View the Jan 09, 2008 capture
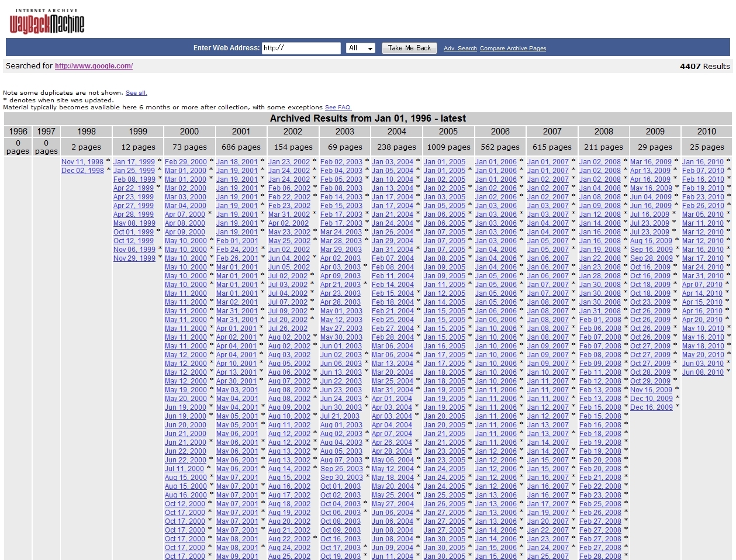Viewport: 736px width, 560px height. (x=600, y=206)
